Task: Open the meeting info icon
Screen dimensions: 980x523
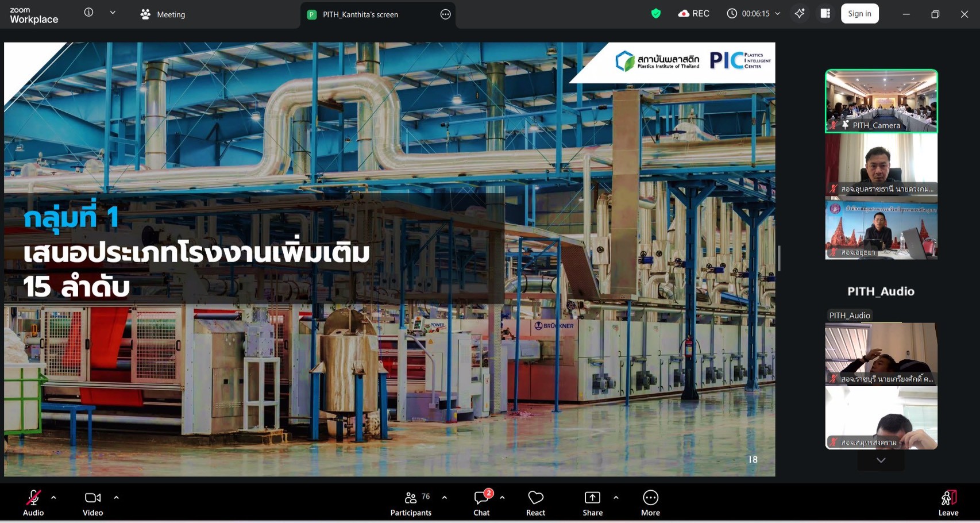Action: (x=88, y=13)
